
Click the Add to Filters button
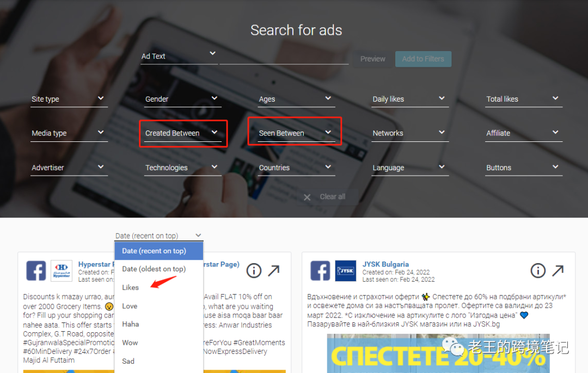(x=423, y=59)
